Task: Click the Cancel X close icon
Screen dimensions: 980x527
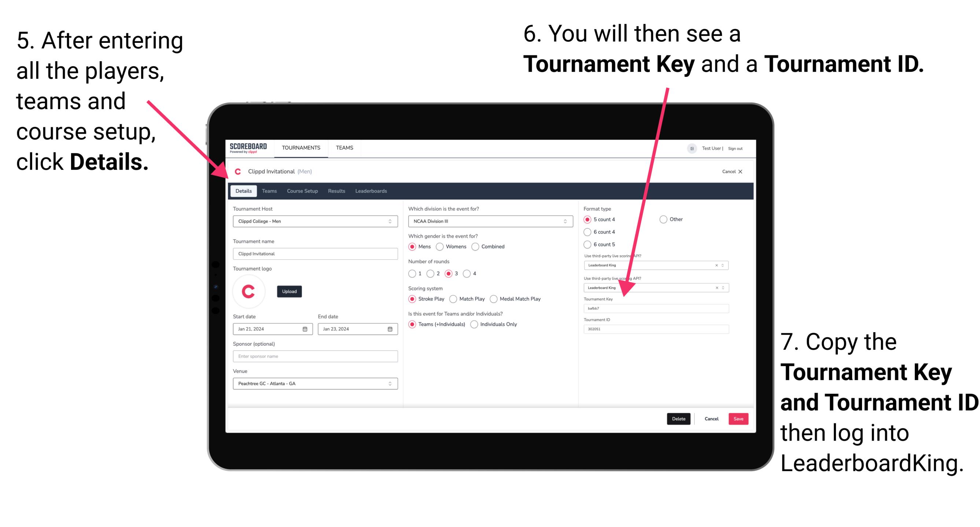Action: coord(739,171)
